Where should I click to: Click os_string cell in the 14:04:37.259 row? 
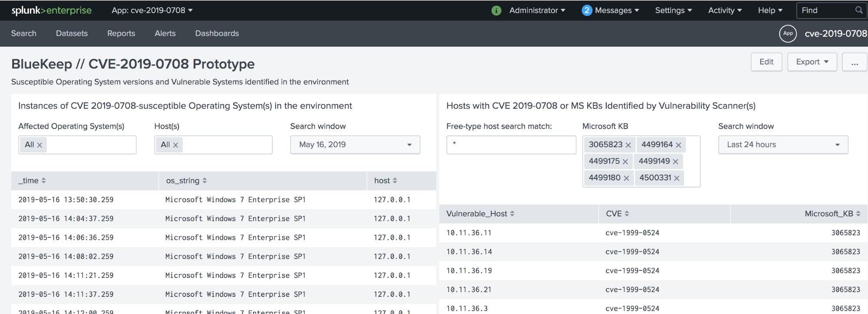[x=235, y=219]
